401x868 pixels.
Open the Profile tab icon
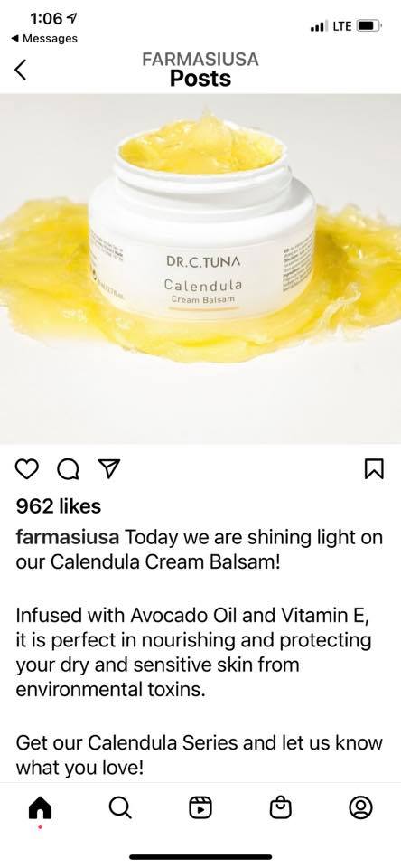click(x=360, y=807)
